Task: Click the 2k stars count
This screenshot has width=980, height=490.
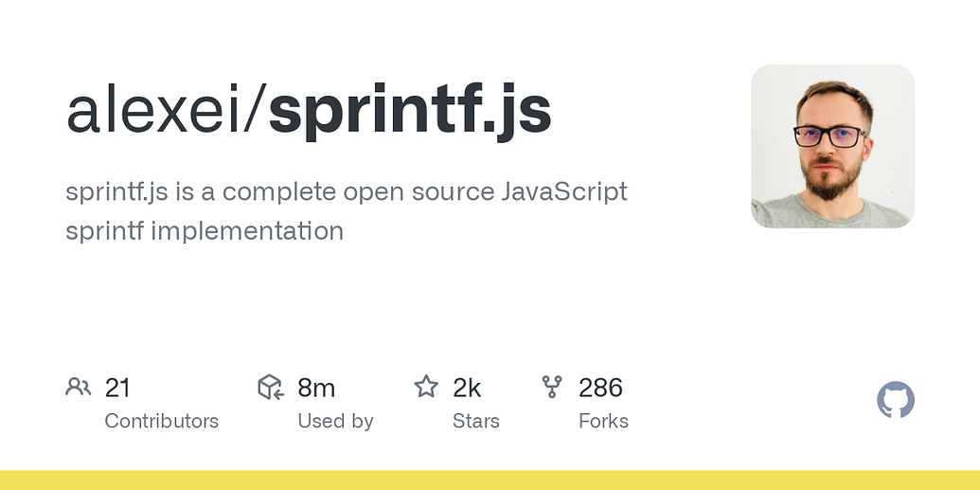Action: (x=467, y=388)
